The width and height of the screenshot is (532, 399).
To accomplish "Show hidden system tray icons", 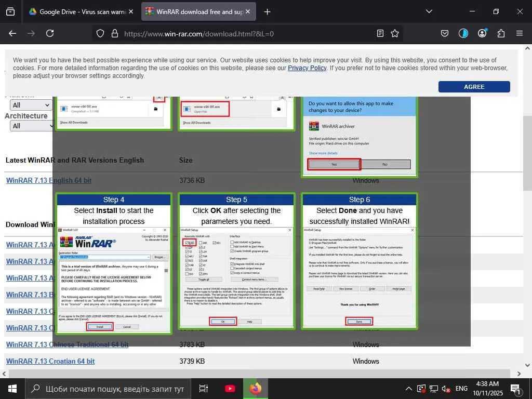I will pos(409,389).
